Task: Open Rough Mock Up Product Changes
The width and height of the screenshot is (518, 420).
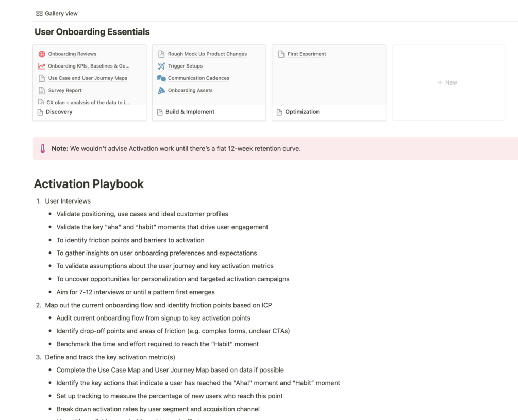Action: click(x=207, y=54)
